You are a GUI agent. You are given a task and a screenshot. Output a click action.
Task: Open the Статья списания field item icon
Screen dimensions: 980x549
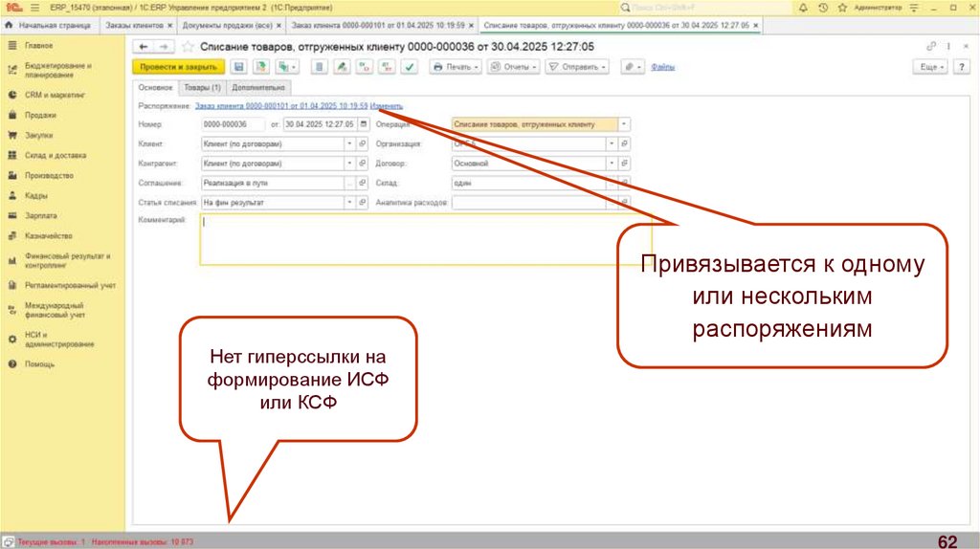363,203
